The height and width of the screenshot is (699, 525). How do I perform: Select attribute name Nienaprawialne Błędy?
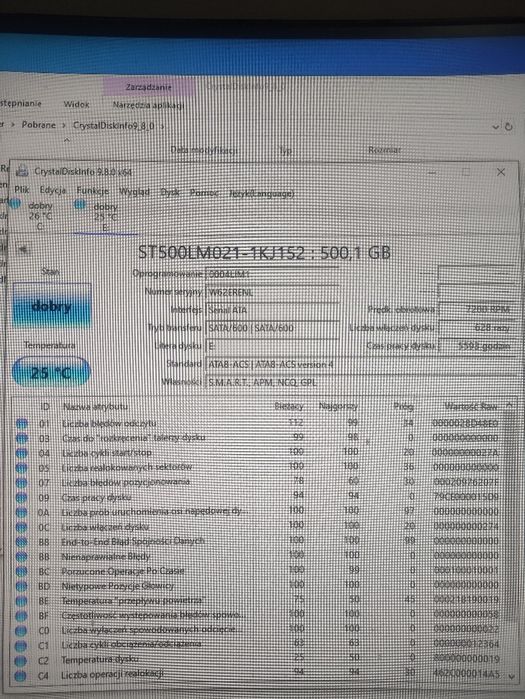pyautogui.click(x=106, y=556)
